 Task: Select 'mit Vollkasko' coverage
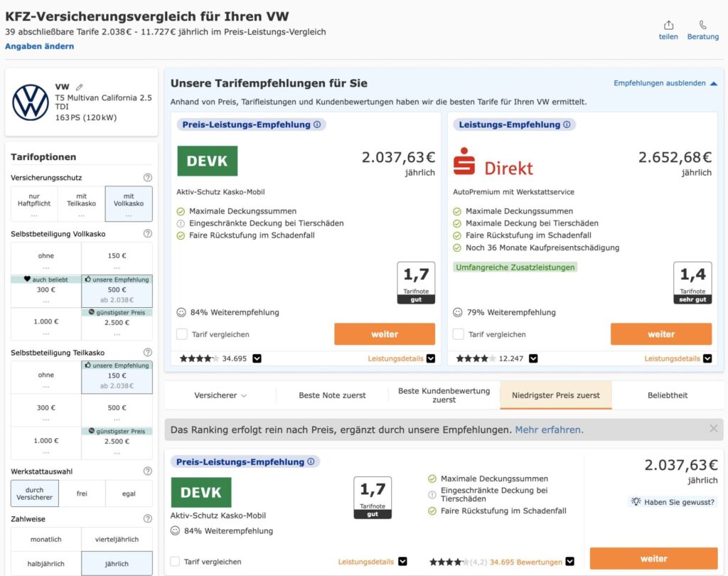point(129,204)
